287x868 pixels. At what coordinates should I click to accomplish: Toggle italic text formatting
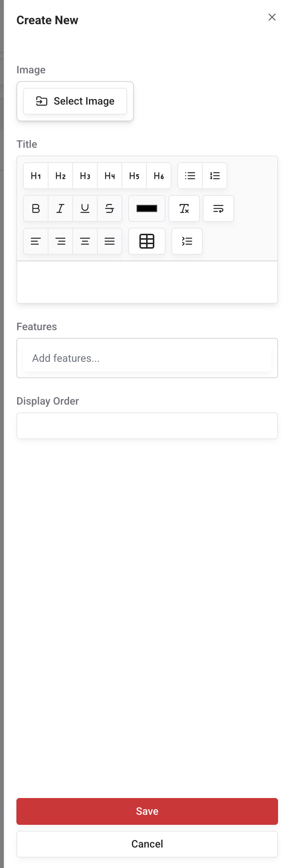(60, 208)
